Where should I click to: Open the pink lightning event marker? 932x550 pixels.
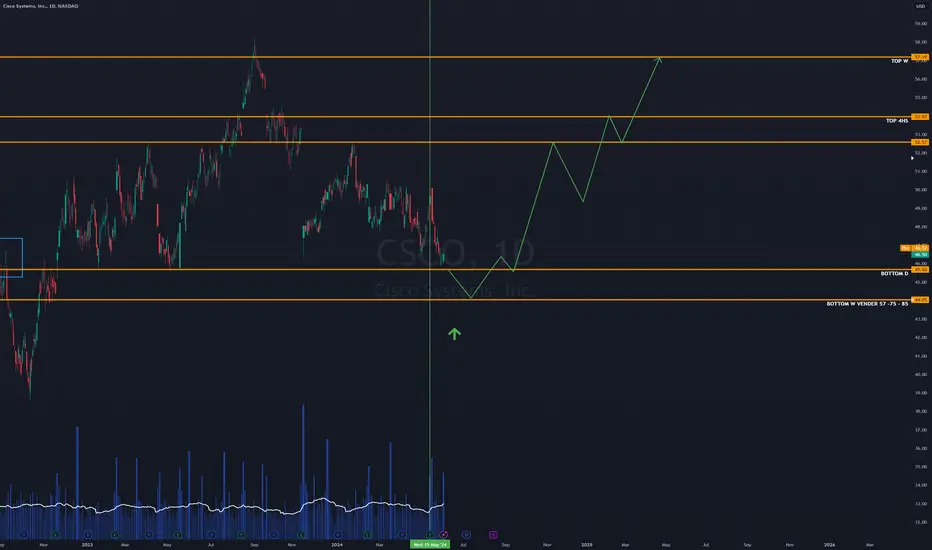[443, 535]
